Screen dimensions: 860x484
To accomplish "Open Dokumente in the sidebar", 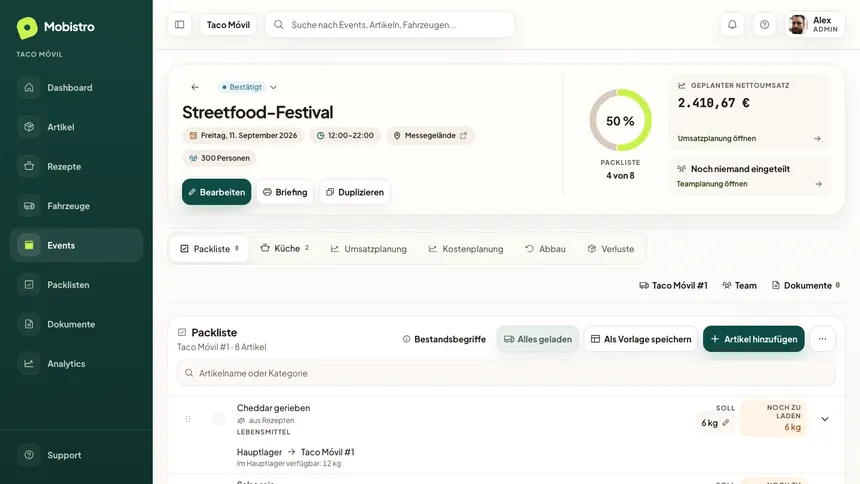I will 76,324.
